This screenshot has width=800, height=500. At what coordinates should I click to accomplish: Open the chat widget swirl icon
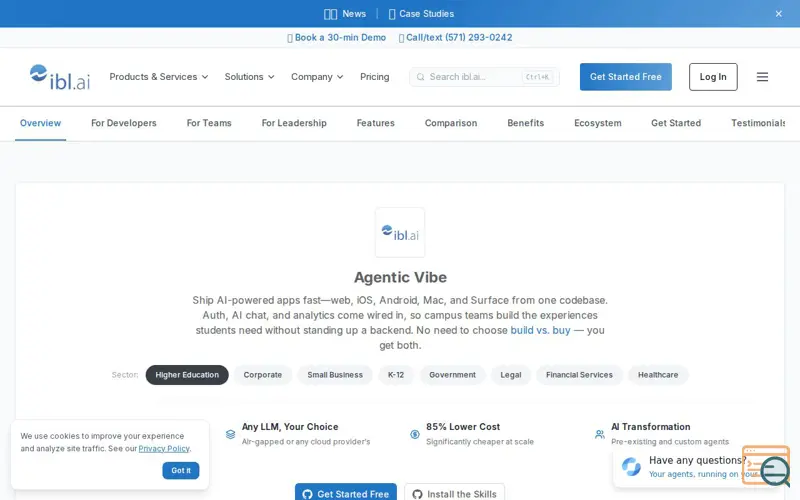(631, 466)
